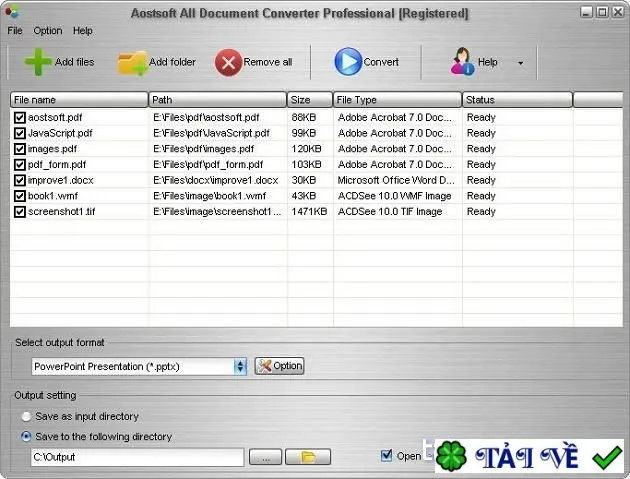Uncheck the aostsoft.pdf file checkbox
This screenshot has height=479, width=630.
pyautogui.click(x=19, y=117)
